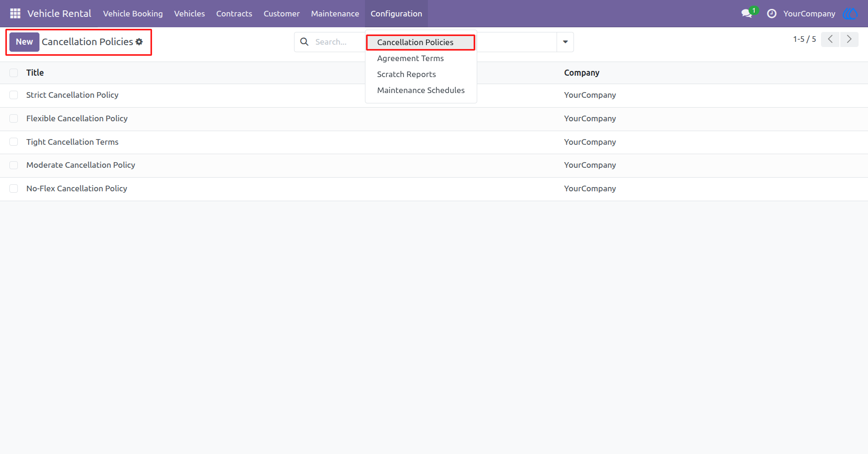The image size is (868, 454).
Task: Open the Contracts menu
Action: click(234, 14)
